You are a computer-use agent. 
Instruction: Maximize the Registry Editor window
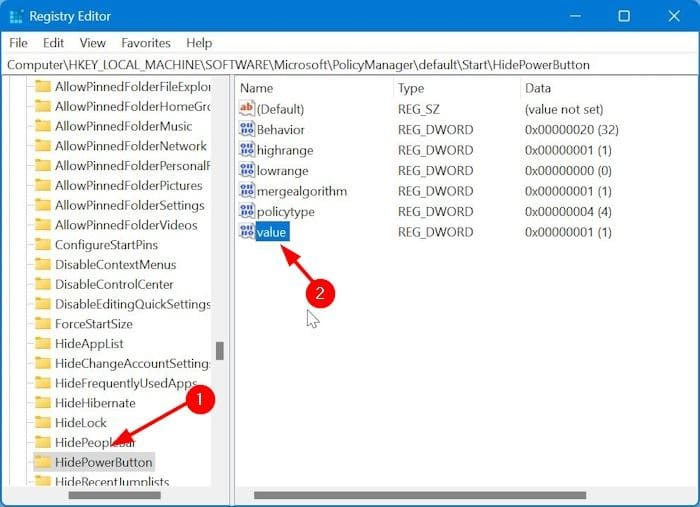coord(624,16)
